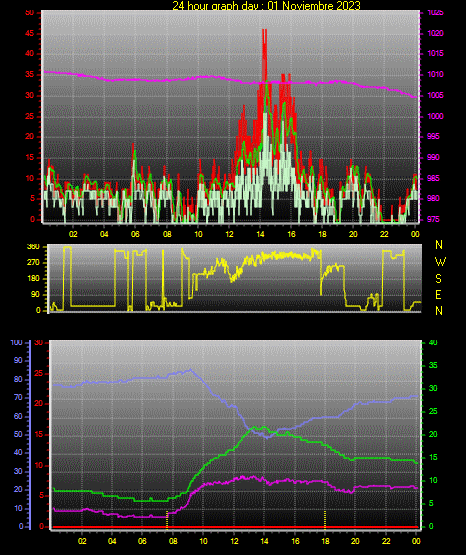The height and width of the screenshot is (555, 466).
Task: Click the 100 label on blue humidity axis
Action: click(17, 342)
